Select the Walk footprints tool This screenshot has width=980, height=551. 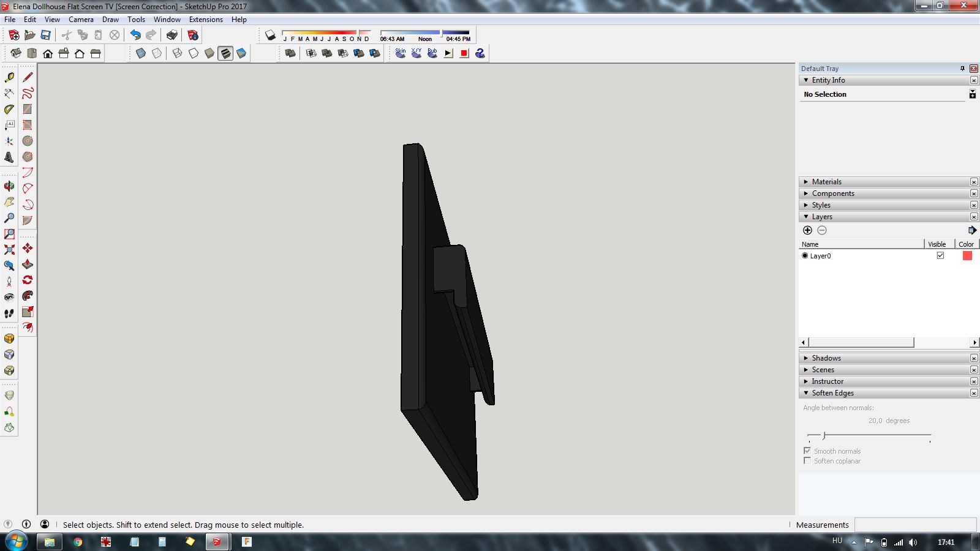coord(9,313)
